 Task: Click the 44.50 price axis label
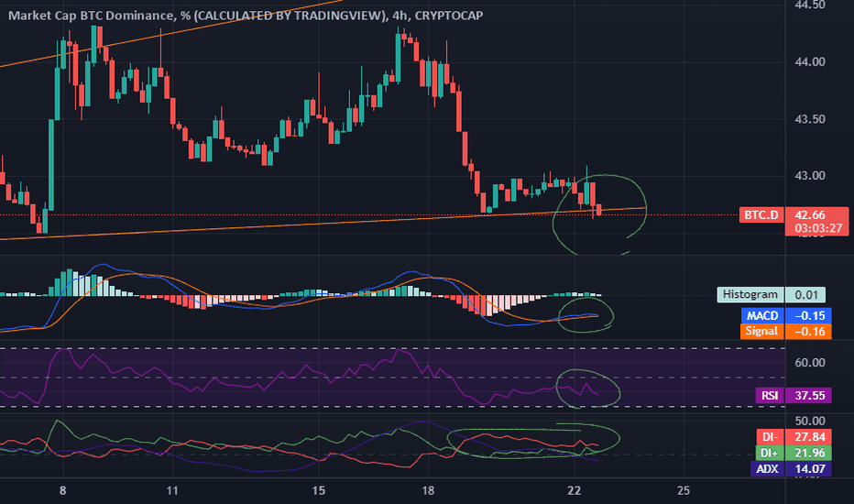[810, 5]
